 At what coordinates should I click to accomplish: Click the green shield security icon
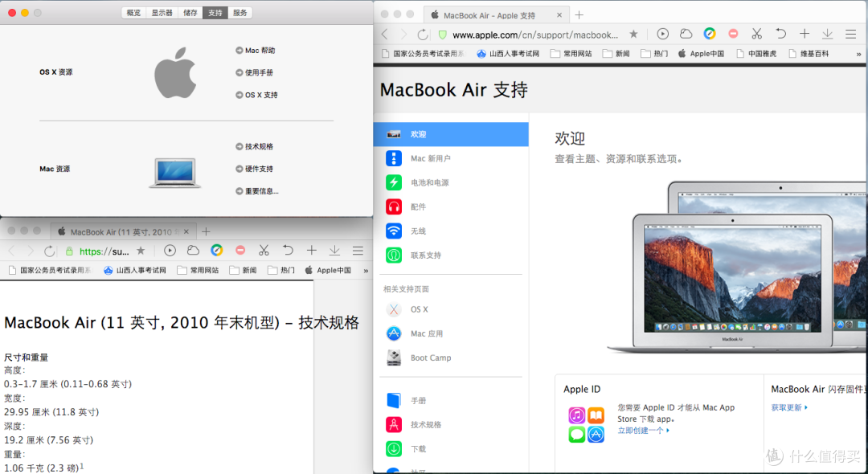(442, 35)
